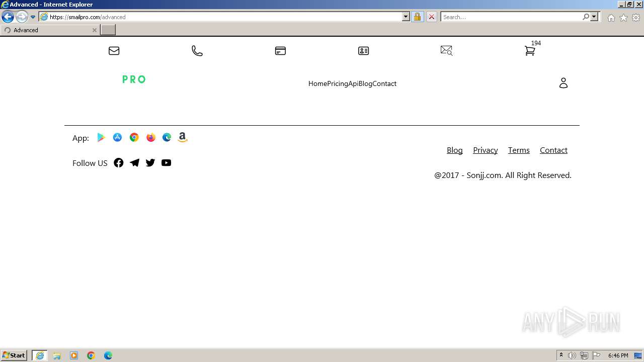Follow the footer Contact link

click(553, 150)
